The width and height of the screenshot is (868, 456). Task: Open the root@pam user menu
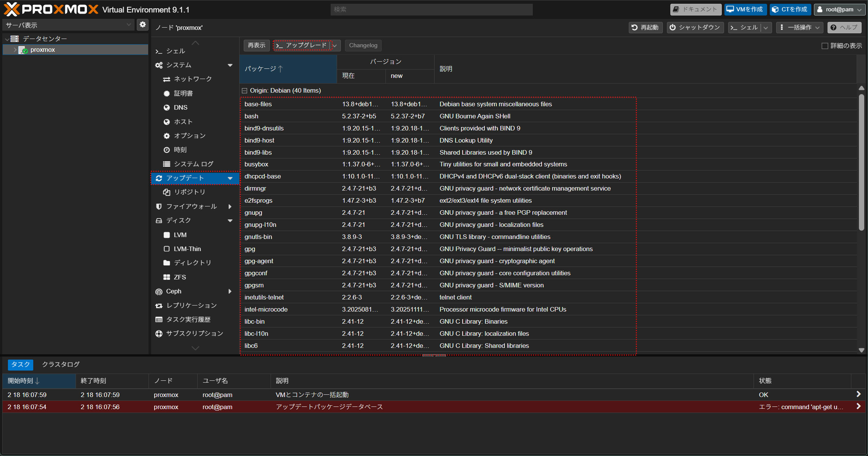coord(840,9)
